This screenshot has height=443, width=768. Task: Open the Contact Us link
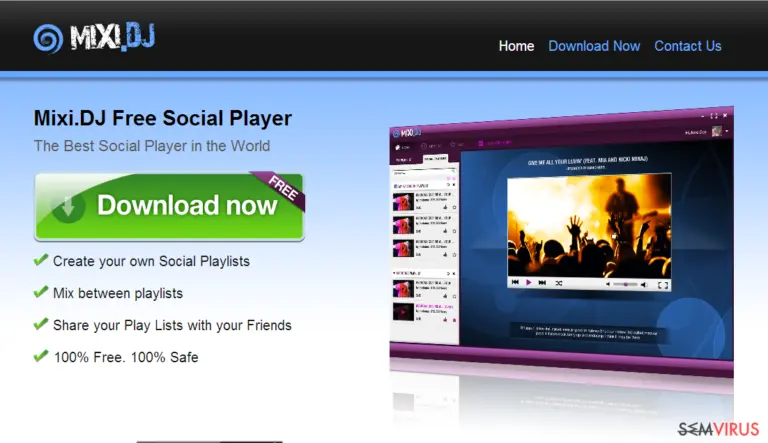pyautogui.click(x=688, y=46)
